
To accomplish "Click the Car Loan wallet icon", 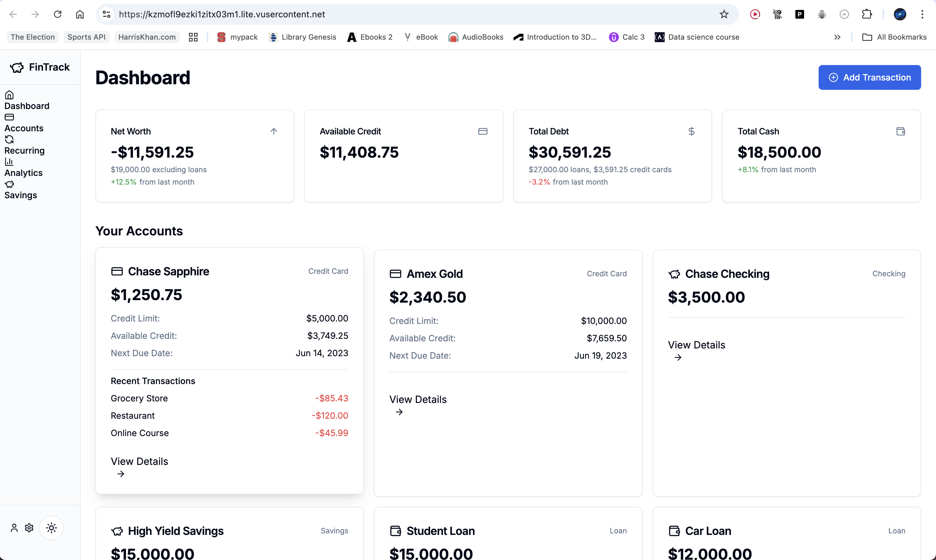I will click(x=674, y=531).
